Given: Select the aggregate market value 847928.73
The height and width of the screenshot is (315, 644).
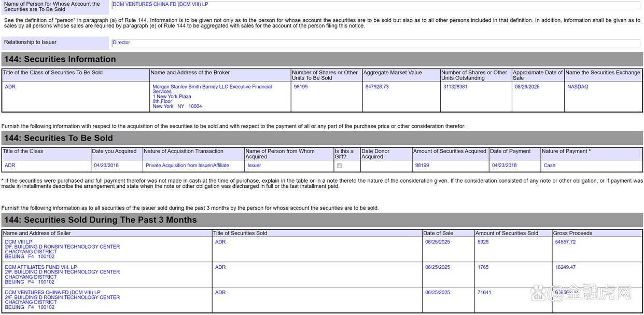Looking at the screenshot, I should [x=377, y=87].
